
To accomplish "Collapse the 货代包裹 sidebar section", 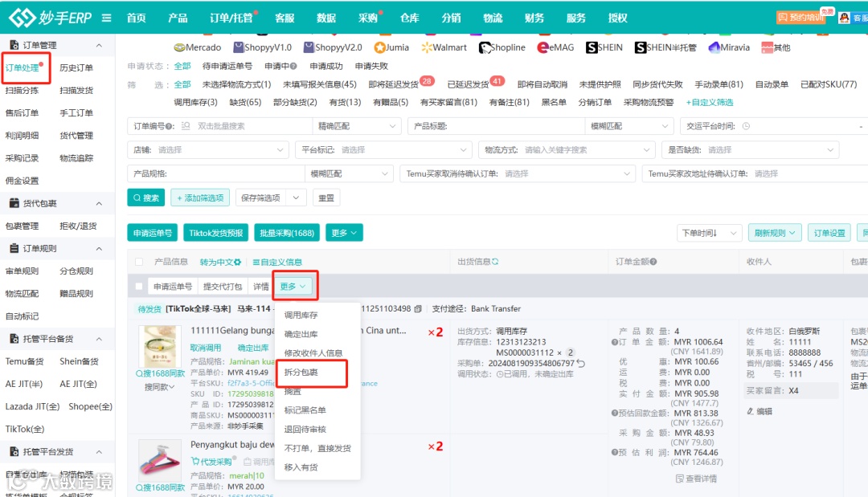I will pyautogui.click(x=99, y=203).
